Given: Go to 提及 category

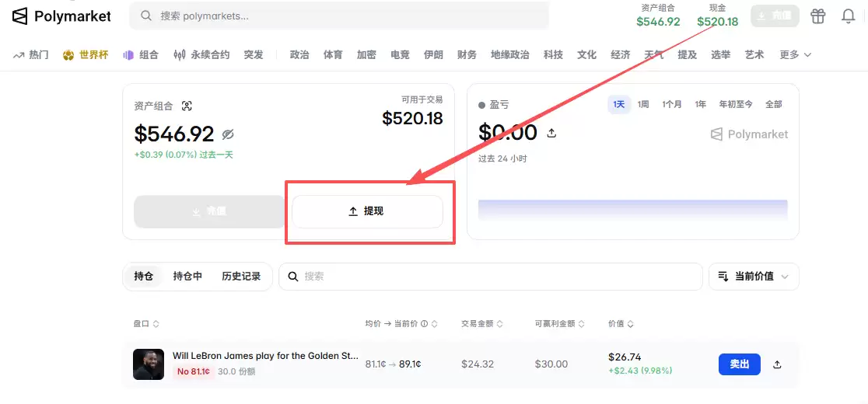Looking at the screenshot, I should 688,54.
